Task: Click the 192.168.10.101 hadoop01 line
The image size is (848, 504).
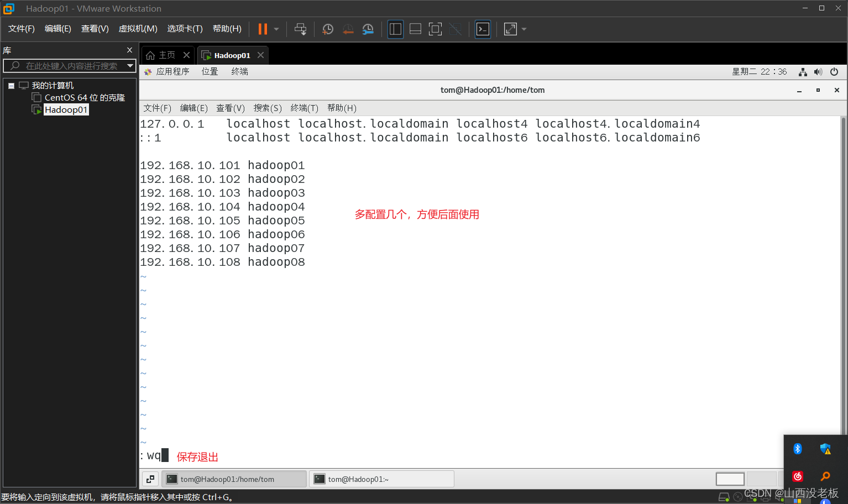Action: click(222, 165)
